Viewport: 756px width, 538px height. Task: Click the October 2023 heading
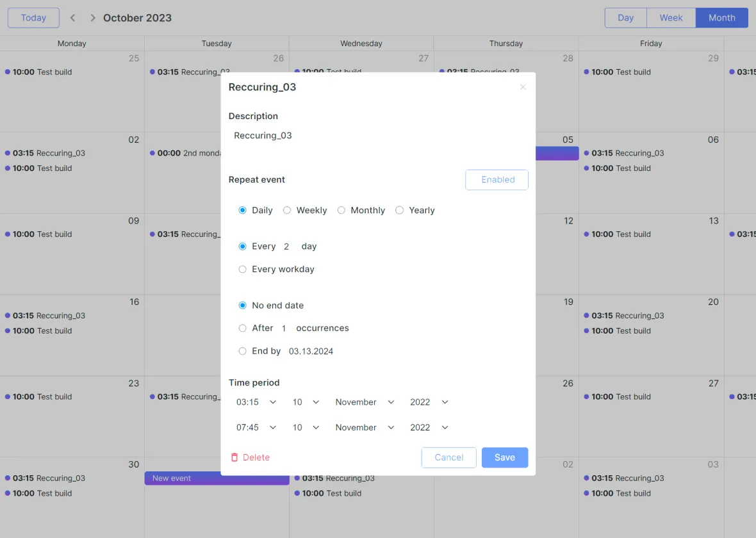click(x=137, y=18)
